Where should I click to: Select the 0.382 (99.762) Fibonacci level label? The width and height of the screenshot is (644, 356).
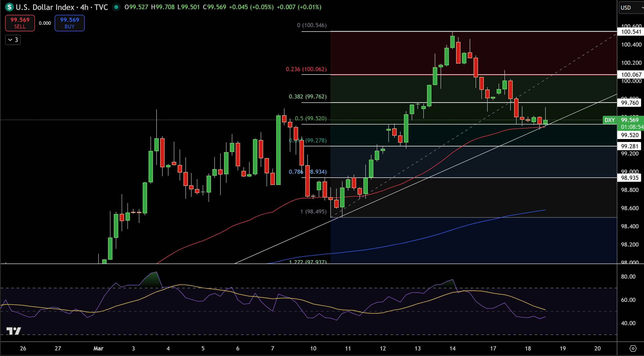[308, 97]
